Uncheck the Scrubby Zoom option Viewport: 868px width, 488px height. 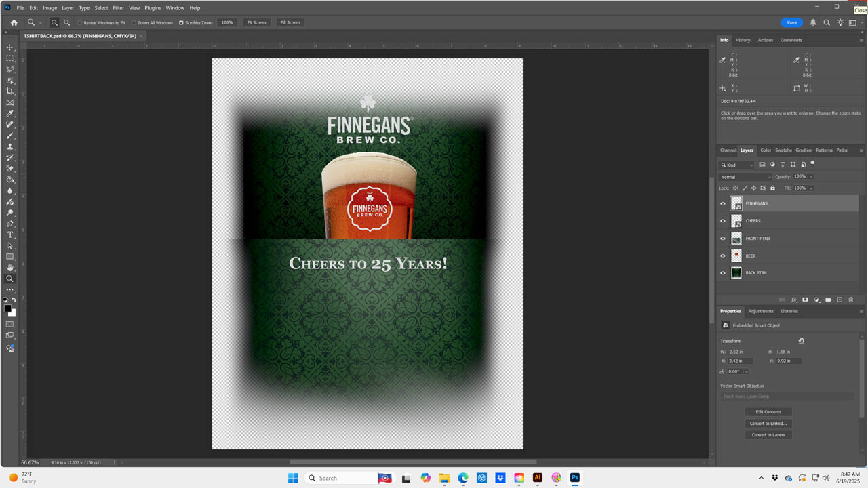(181, 23)
